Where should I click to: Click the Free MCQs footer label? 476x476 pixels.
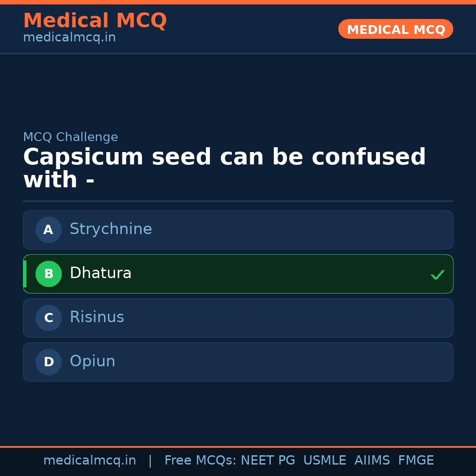pos(201,461)
